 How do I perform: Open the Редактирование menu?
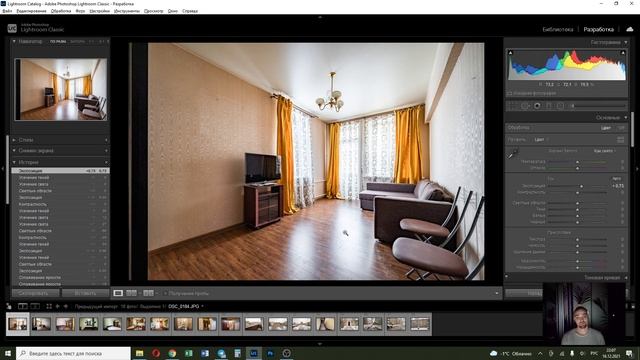(31, 11)
